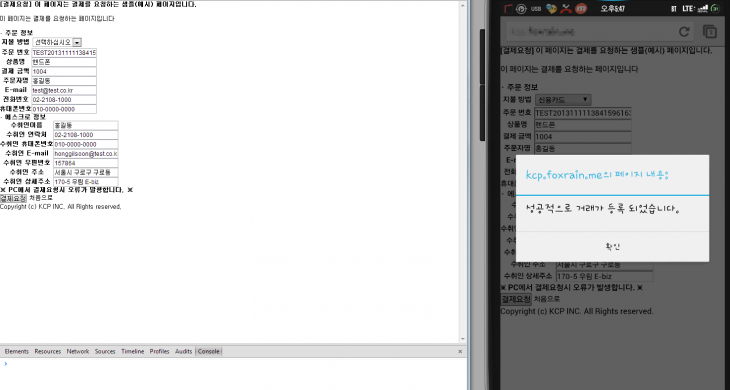Tap the phone status bar clock 오후 5:47

(613, 8)
